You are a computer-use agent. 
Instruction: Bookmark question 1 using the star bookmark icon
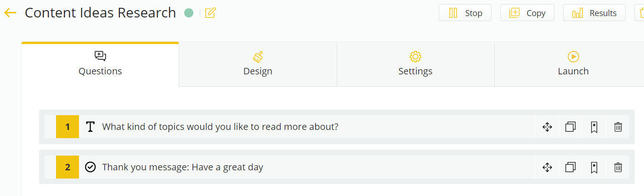(594, 127)
